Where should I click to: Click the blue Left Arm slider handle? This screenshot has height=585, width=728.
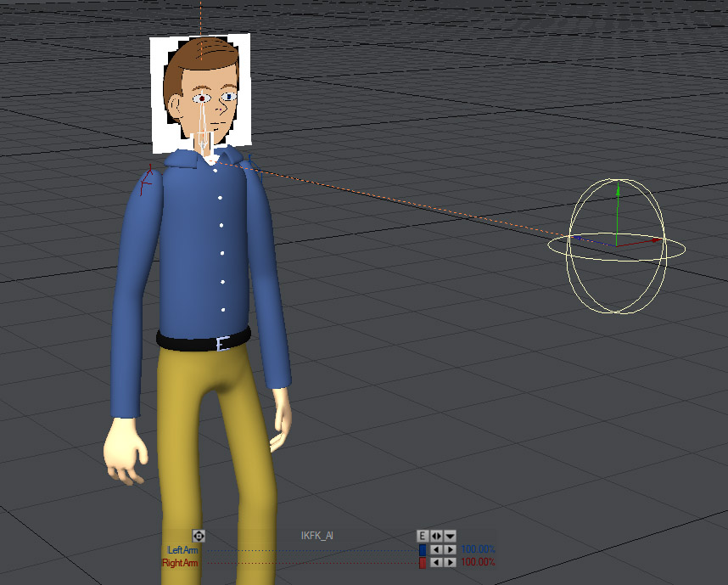click(x=422, y=550)
